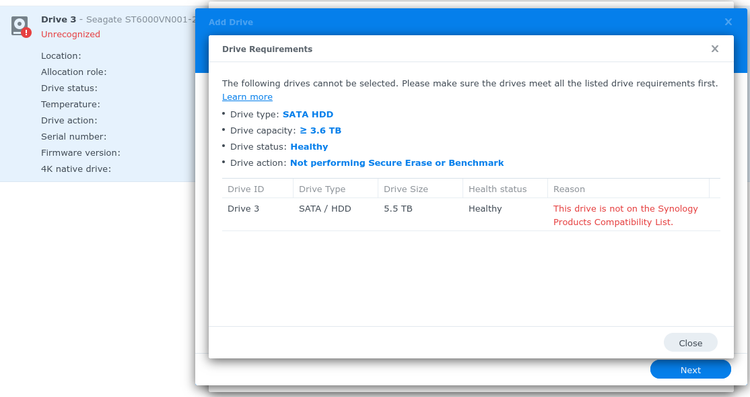The width and height of the screenshot is (750, 397).
Task: Click the SATA / HDD cell
Action: pyautogui.click(x=325, y=209)
